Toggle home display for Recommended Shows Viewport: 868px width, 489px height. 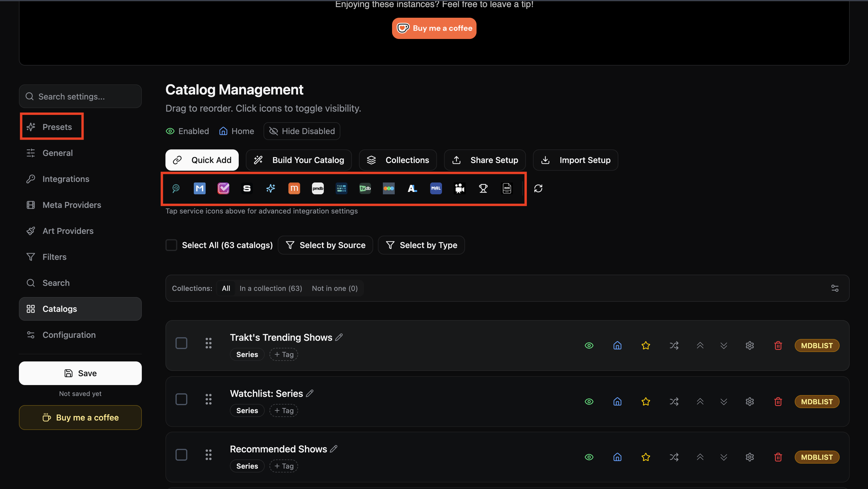point(617,457)
